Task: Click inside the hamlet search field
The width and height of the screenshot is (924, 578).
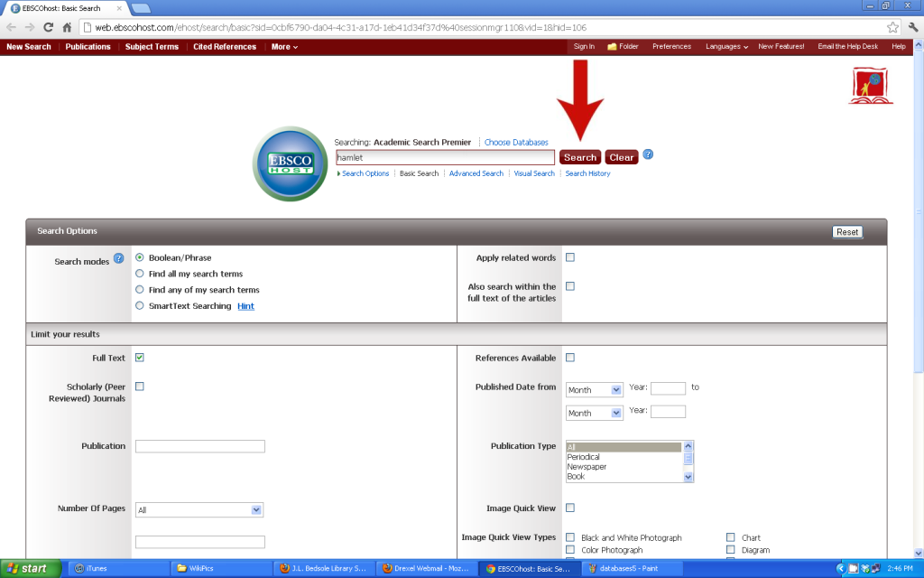Action: click(x=445, y=156)
